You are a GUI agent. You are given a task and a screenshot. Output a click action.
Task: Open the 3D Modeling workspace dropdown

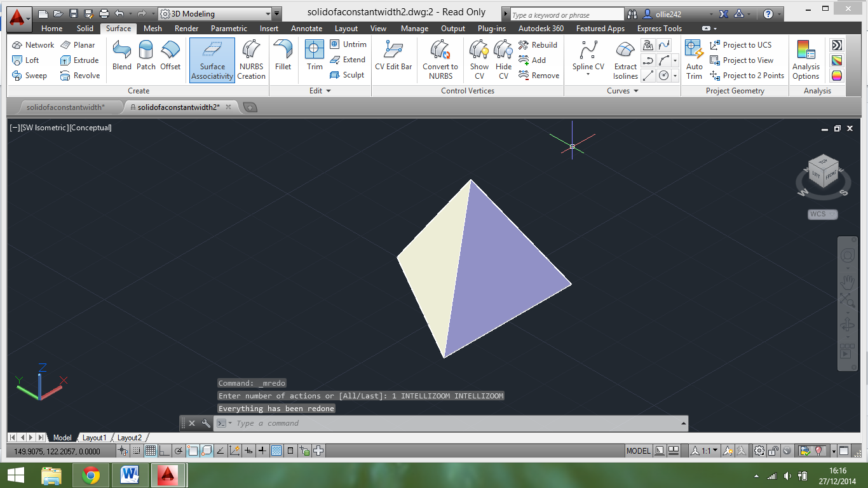click(x=215, y=13)
